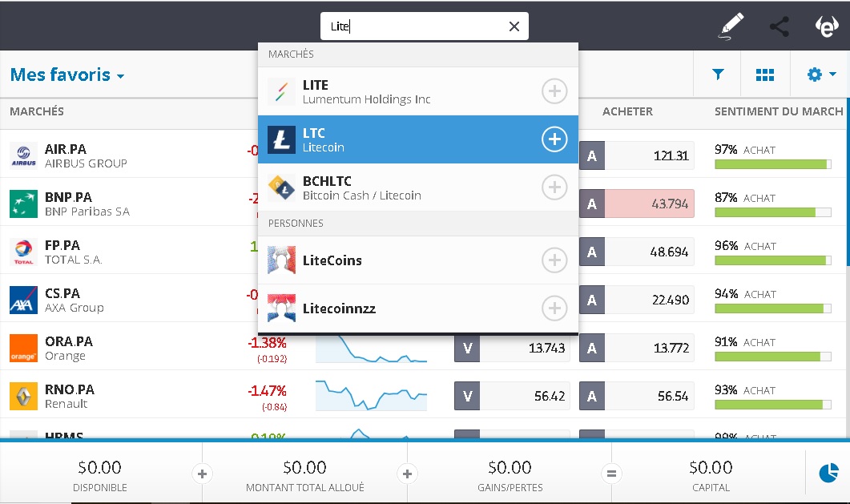Image resolution: width=850 pixels, height=504 pixels.
Task: Click the Orange logo icon
Action: pos(23,348)
